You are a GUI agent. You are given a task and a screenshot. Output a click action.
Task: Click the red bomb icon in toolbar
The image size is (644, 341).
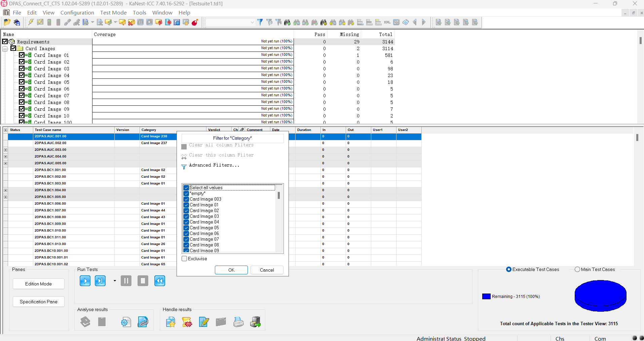coord(195,23)
